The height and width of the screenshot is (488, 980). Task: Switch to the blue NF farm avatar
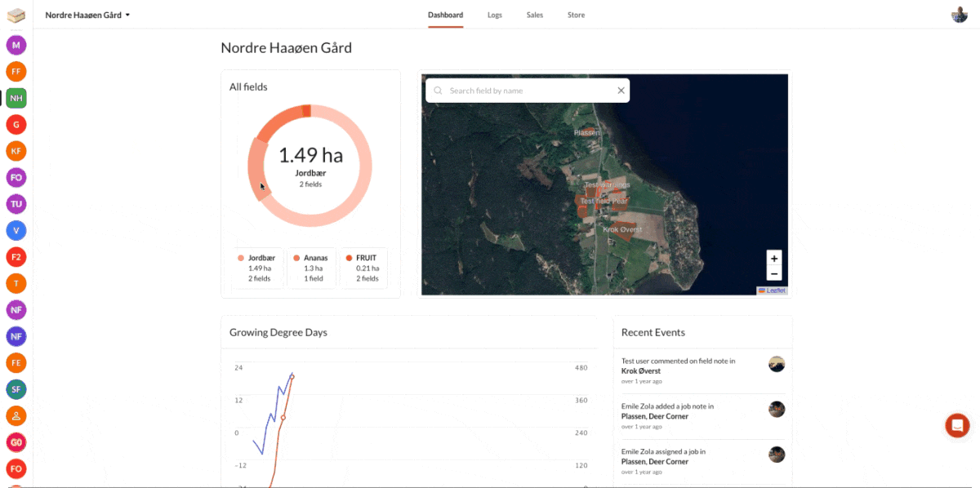(16, 336)
